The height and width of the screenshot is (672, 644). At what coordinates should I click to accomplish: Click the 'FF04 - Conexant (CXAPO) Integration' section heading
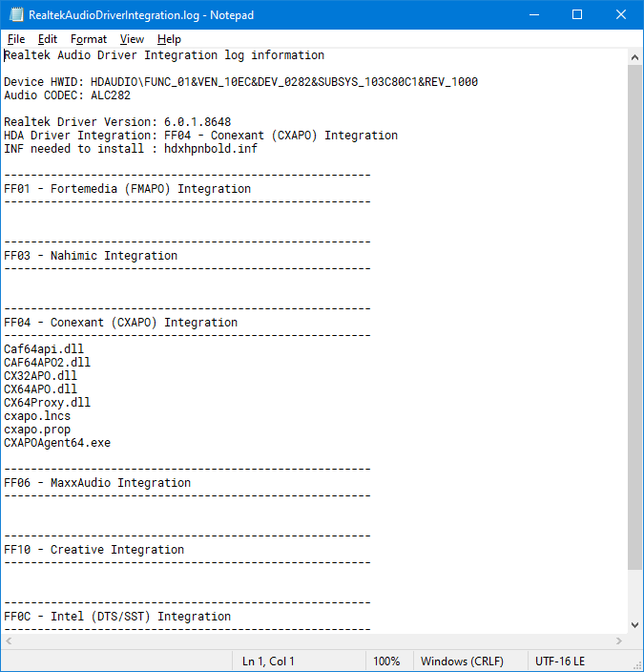120,323
